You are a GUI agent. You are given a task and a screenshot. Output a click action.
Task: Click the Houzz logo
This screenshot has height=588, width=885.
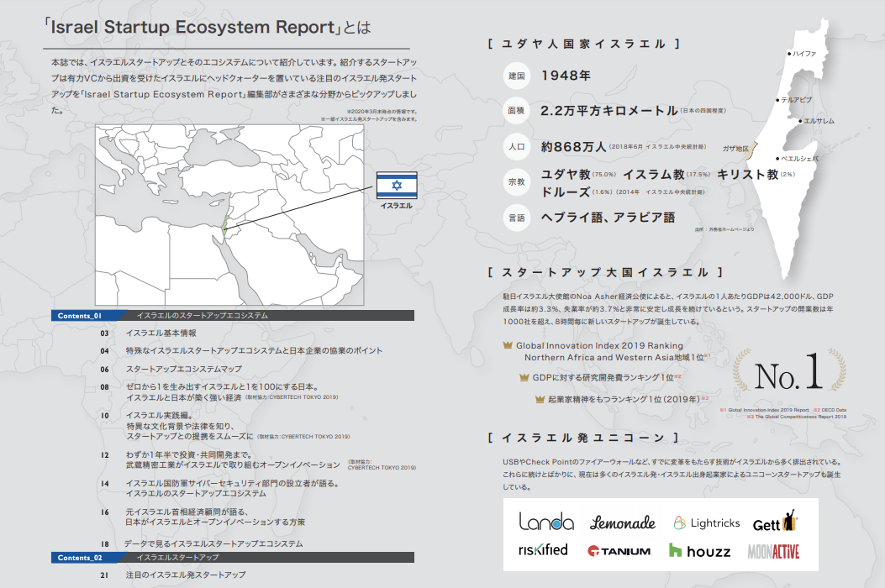click(x=700, y=551)
